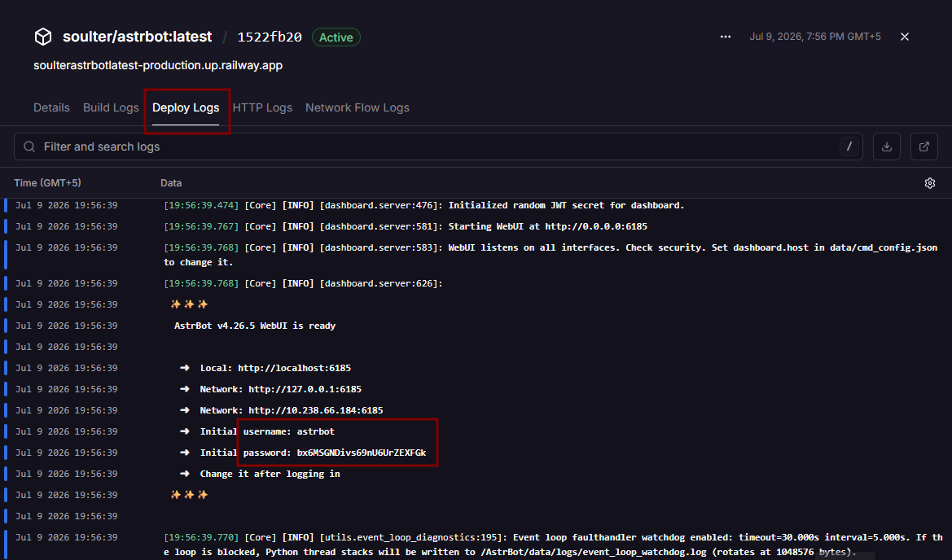
Task: Click the slash shortcut badge in search bar
Action: [x=849, y=147]
